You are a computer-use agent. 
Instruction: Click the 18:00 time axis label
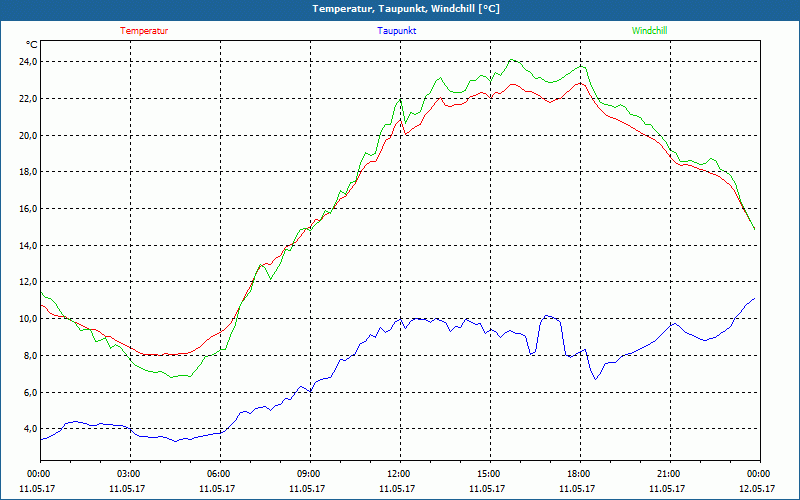pyautogui.click(x=580, y=474)
